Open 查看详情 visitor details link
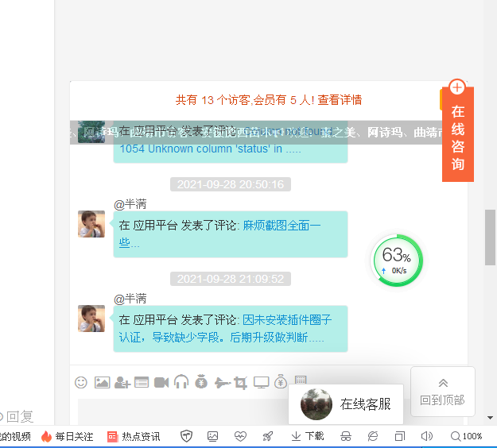The width and height of the screenshot is (497, 448). (x=340, y=100)
